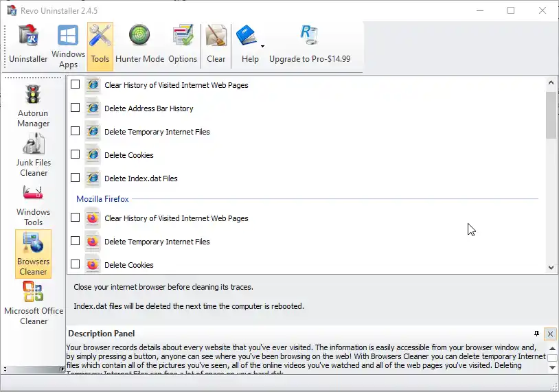Click the cleaner list scroll up arrow
The width and height of the screenshot is (559, 392).
[x=551, y=82]
